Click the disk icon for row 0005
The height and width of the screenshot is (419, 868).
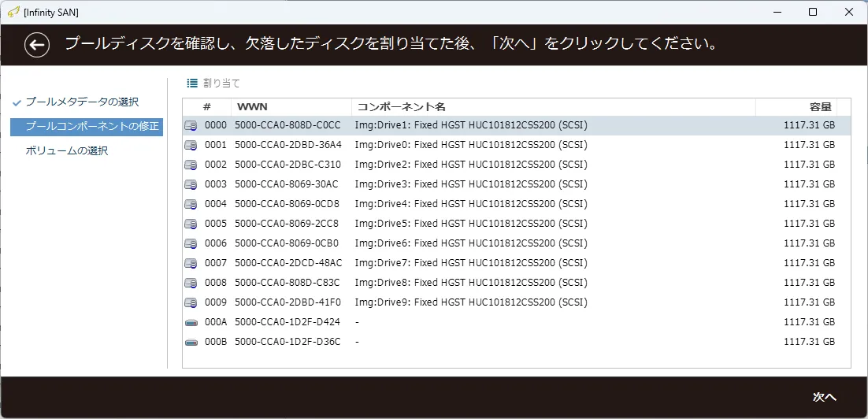click(x=191, y=224)
